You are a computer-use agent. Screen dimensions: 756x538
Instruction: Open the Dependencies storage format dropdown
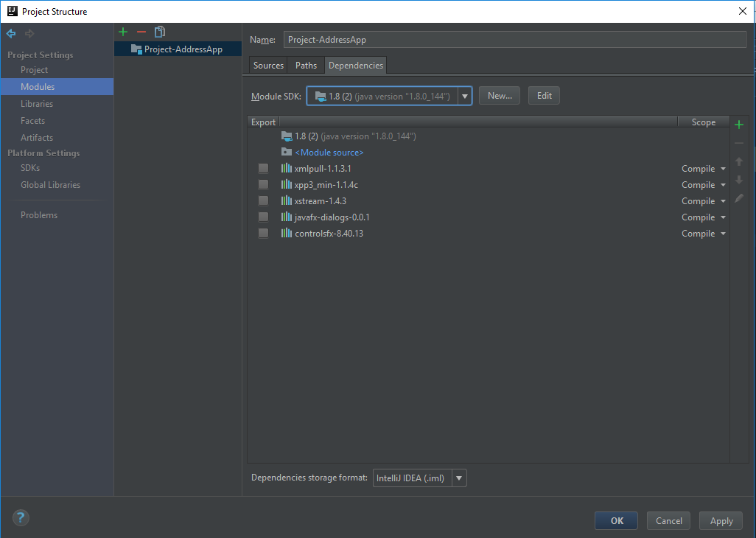(459, 478)
